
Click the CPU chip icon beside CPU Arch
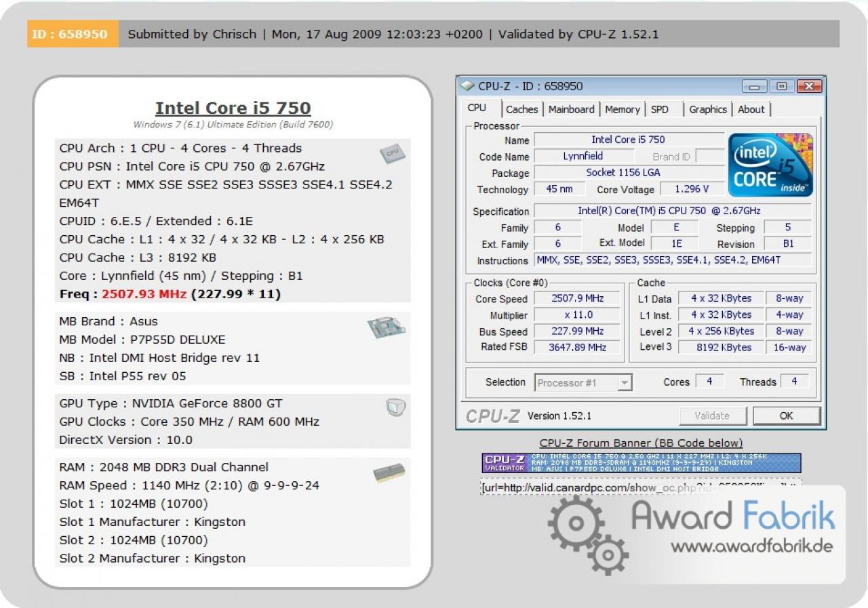pos(392,153)
